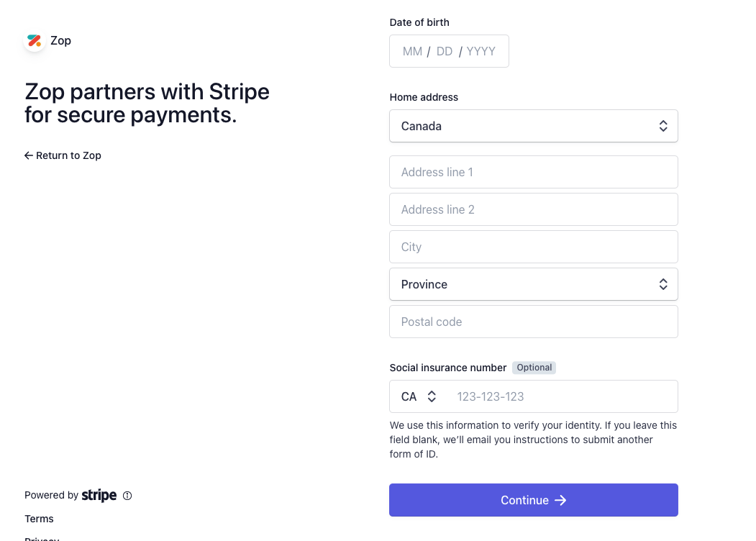Submit the form with Continue
The height and width of the screenshot is (541, 756).
click(534, 500)
